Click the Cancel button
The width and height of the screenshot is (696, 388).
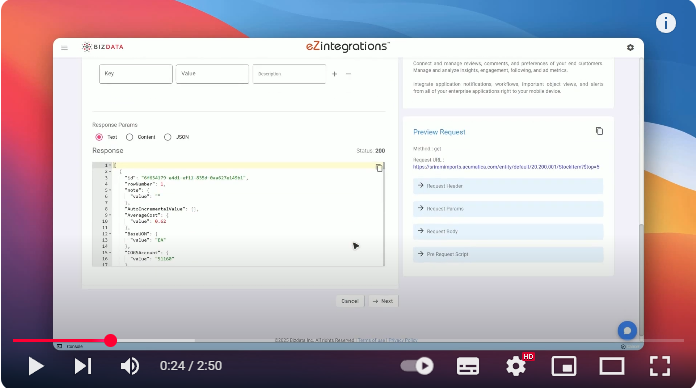click(350, 301)
